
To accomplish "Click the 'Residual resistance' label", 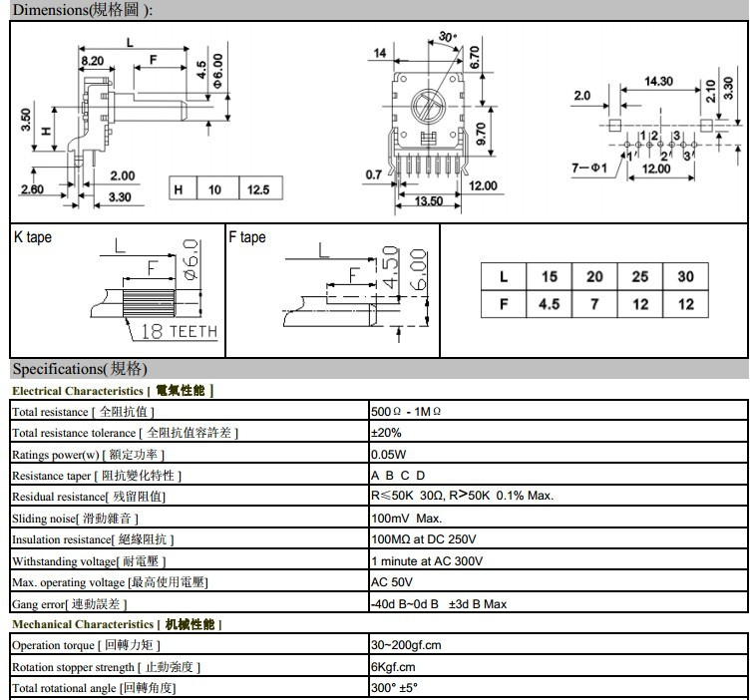I will pos(89,497).
